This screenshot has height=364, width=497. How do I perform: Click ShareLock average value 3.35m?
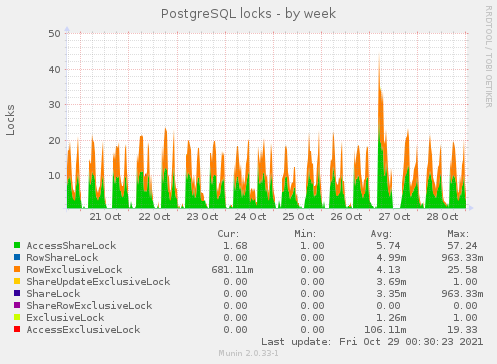(391, 294)
